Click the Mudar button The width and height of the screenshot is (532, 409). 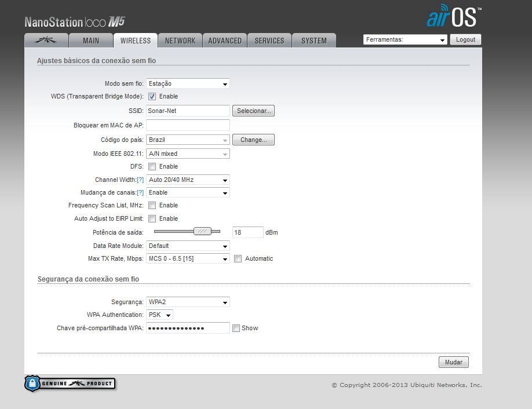(454, 362)
